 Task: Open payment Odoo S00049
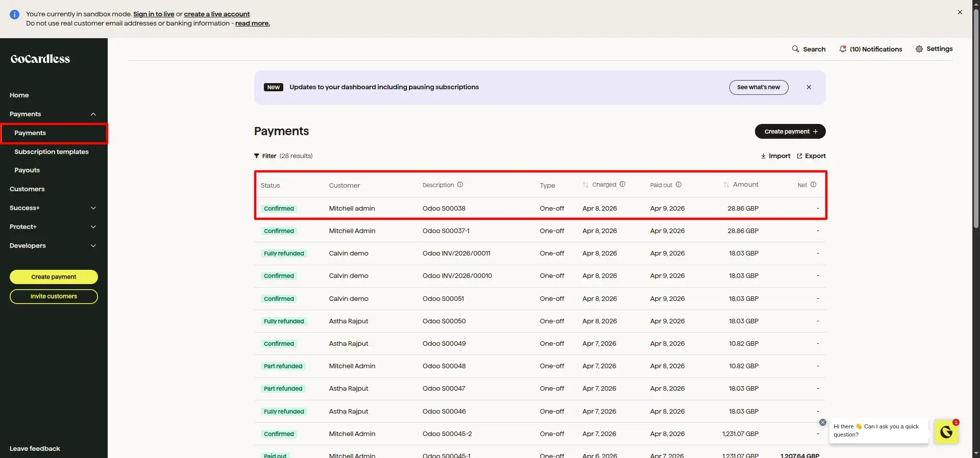(540, 344)
